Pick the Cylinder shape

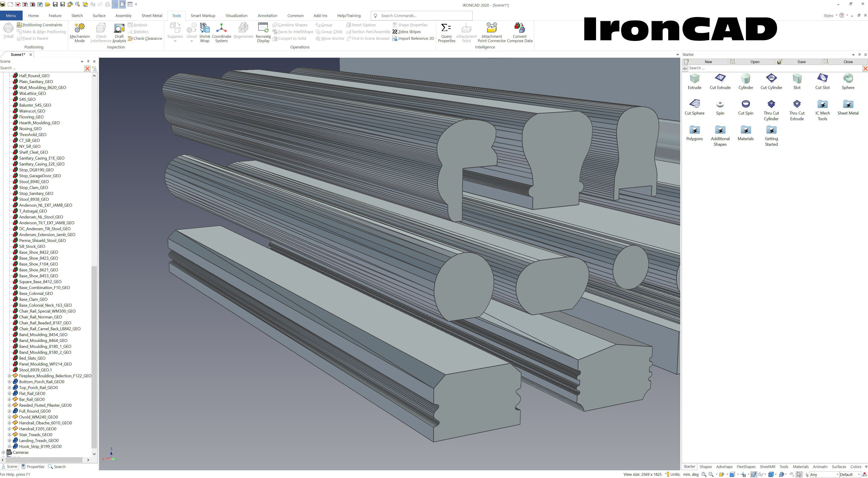(x=746, y=82)
